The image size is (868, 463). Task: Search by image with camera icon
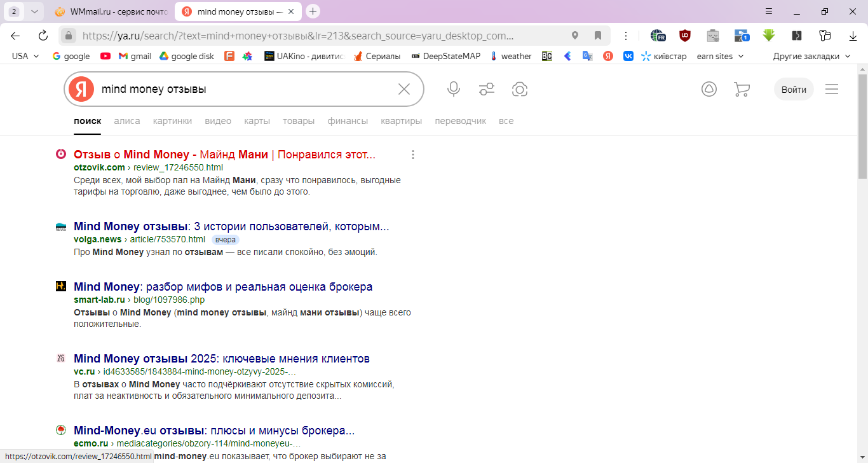(520, 89)
